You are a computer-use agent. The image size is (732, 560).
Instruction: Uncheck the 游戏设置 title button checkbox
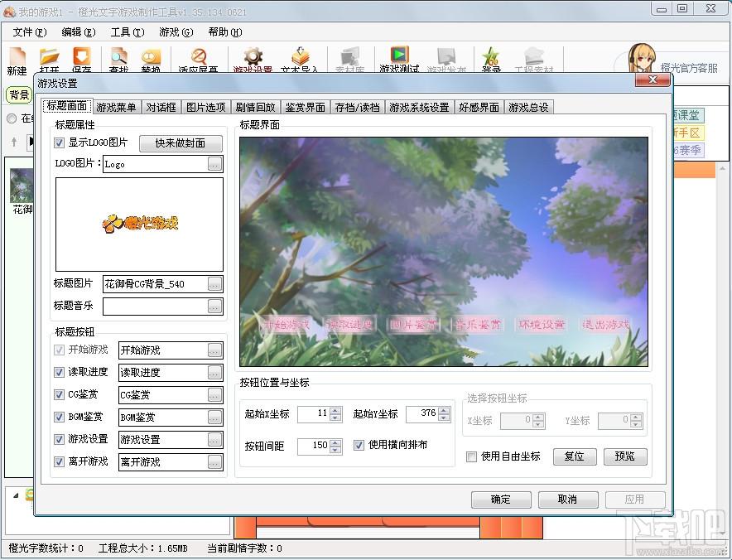click(60, 440)
